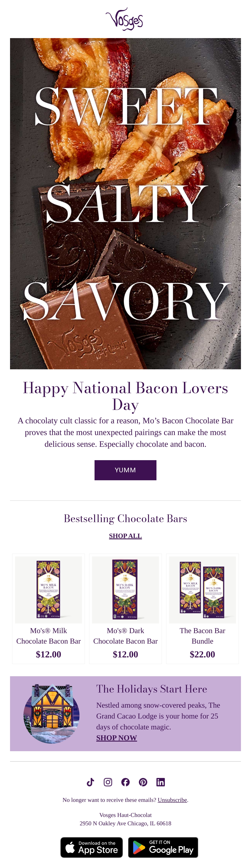Select Mo's Dark Chocolate Bacon Bar image
This screenshot has height=868, width=251.
[125, 590]
